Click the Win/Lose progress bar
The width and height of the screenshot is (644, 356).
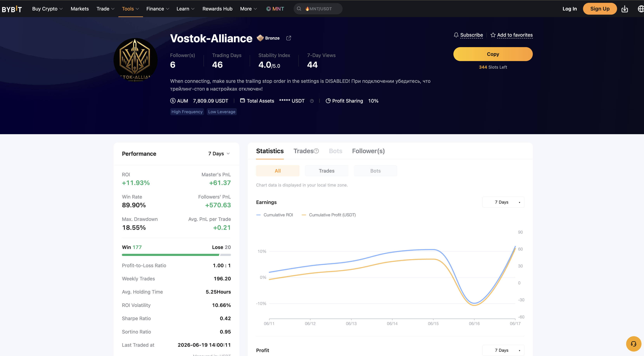tap(176, 255)
